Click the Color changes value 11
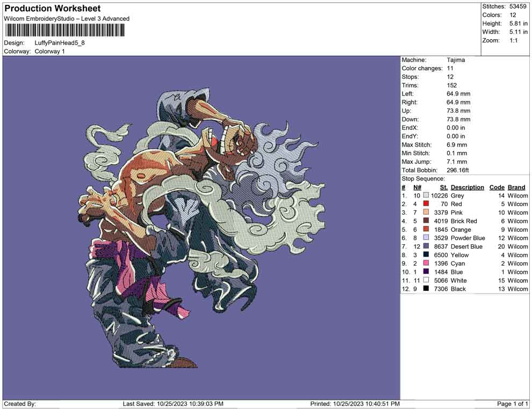 (x=450, y=69)
